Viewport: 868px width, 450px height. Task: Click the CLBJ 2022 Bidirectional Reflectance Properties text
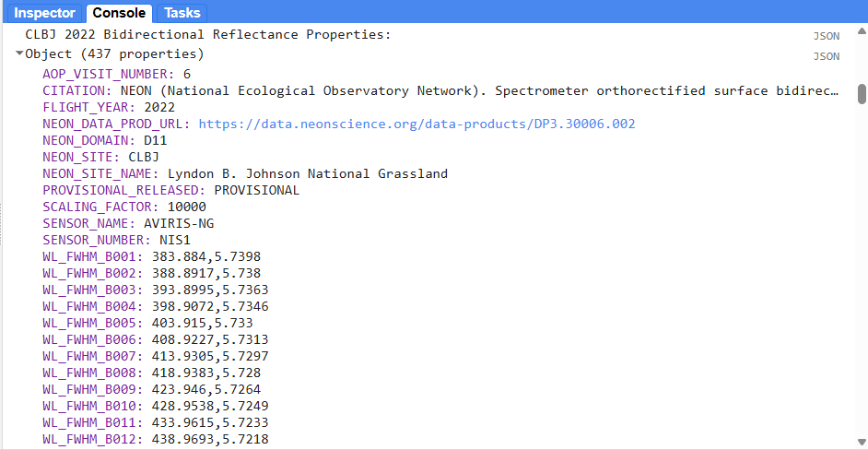[208, 34]
